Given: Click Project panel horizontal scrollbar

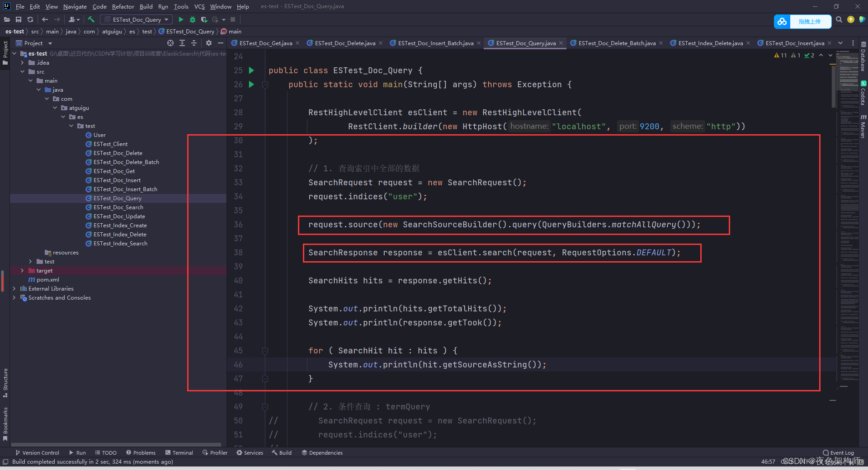Looking at the screenshot, I should 116,445.
